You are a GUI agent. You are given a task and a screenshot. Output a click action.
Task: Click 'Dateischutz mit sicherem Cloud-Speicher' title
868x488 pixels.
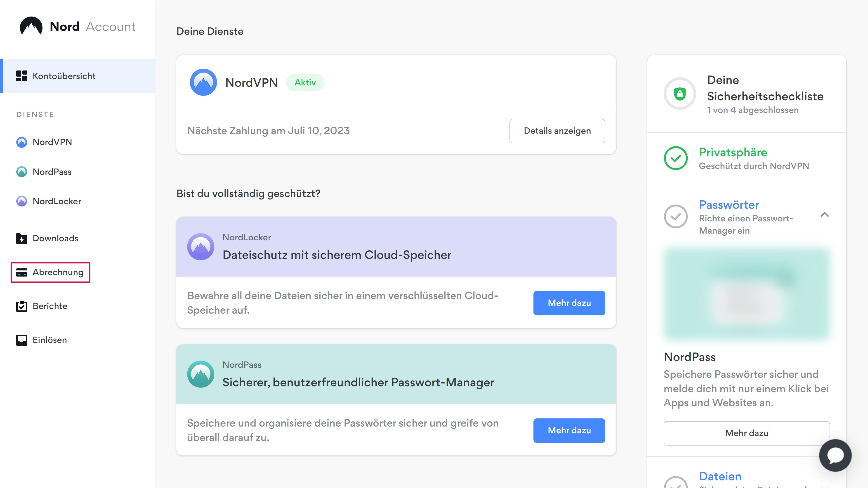pyautogui.click(x=337, y=255)
